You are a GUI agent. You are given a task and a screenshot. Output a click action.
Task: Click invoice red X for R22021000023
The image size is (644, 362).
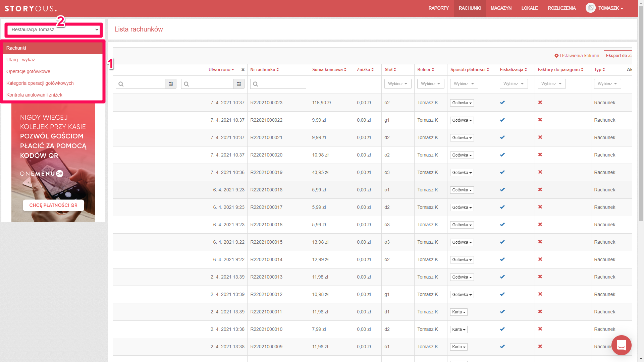click(x=540, y=102)
